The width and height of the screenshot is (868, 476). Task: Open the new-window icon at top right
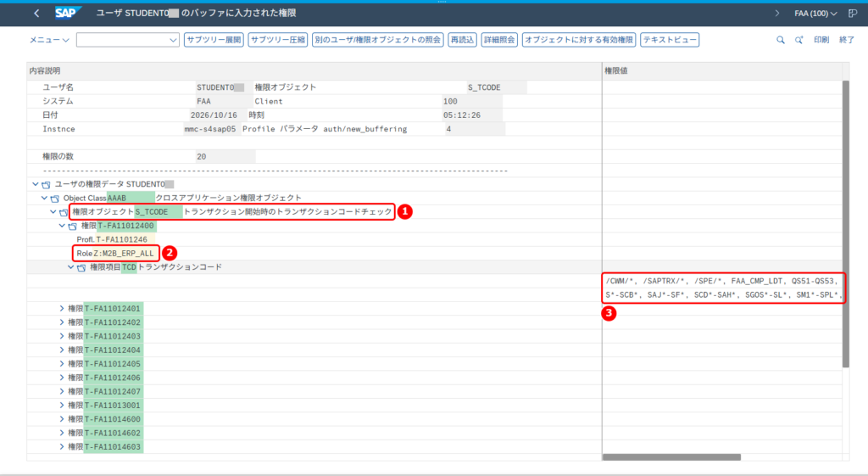click(853, 14)
